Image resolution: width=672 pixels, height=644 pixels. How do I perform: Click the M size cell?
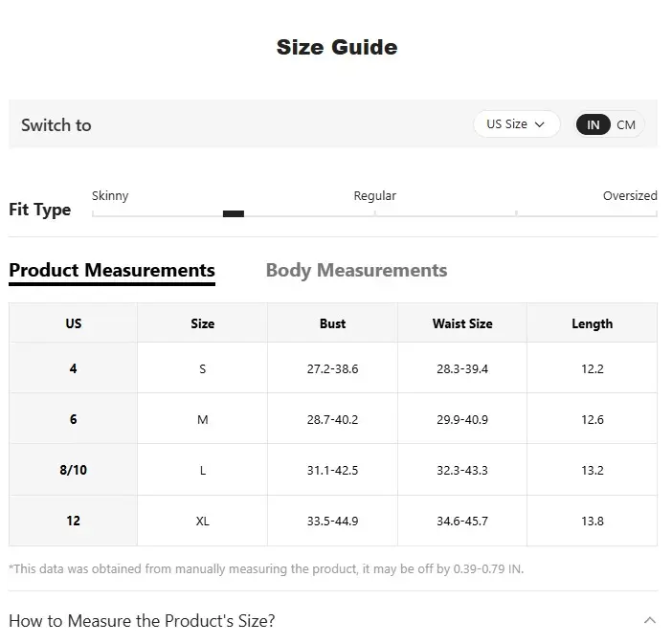pos(202,419)
